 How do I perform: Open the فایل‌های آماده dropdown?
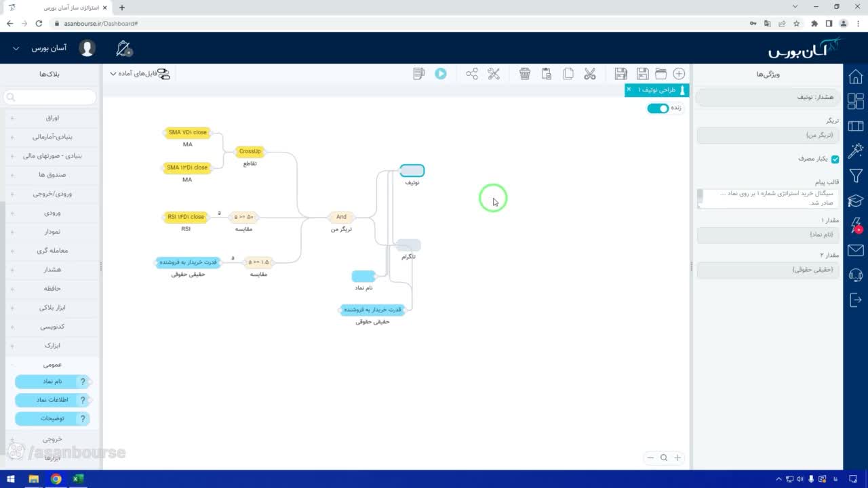[x=140, y=74]
